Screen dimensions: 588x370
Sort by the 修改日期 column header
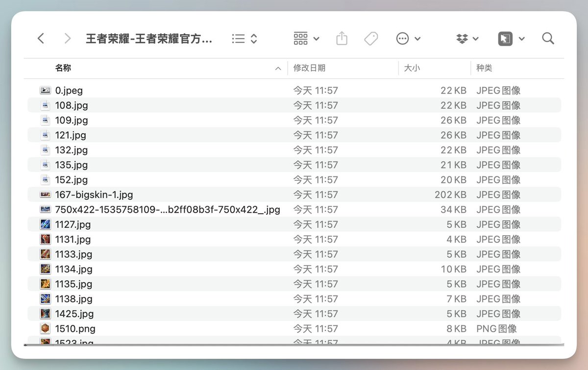pyautogui.click(x=309, y=68)
